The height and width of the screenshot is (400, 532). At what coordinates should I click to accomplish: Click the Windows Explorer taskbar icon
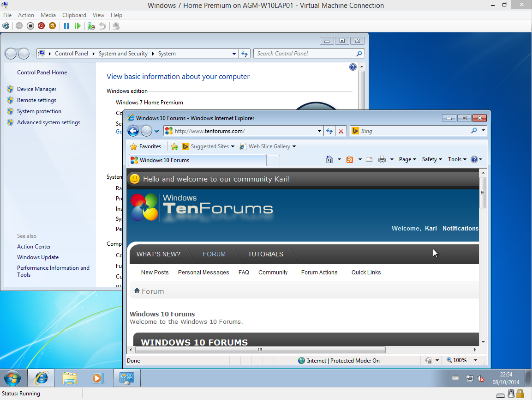(x=70, y=378)
